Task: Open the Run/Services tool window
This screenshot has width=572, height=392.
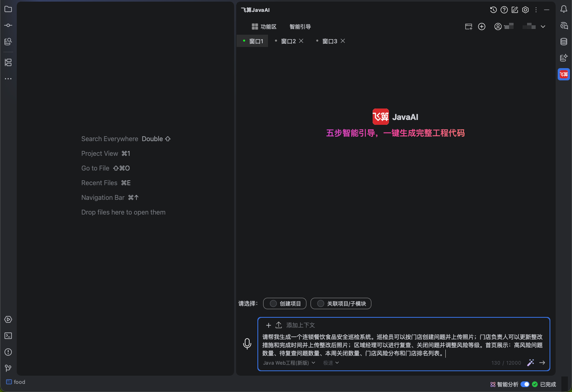Action: point(8,320)
